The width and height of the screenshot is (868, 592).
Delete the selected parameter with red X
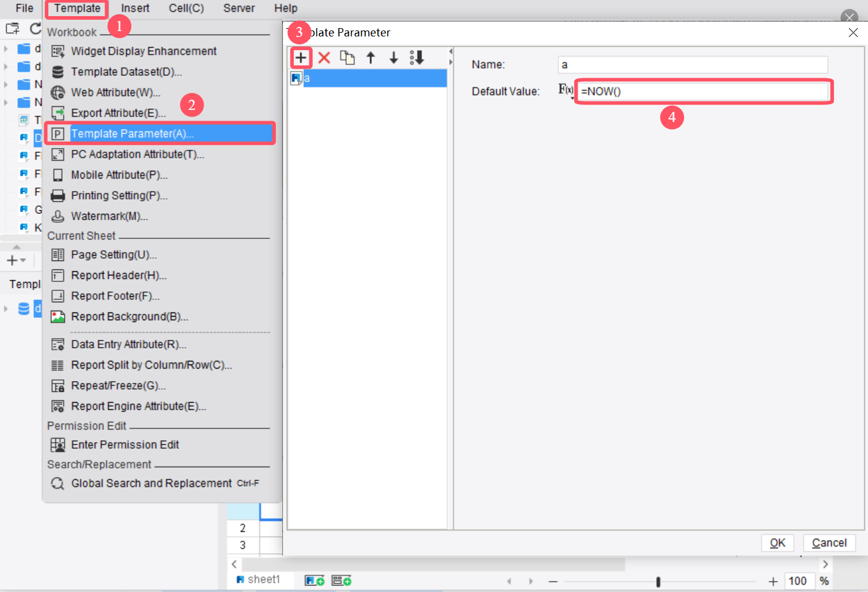click(x=324, y=58)
